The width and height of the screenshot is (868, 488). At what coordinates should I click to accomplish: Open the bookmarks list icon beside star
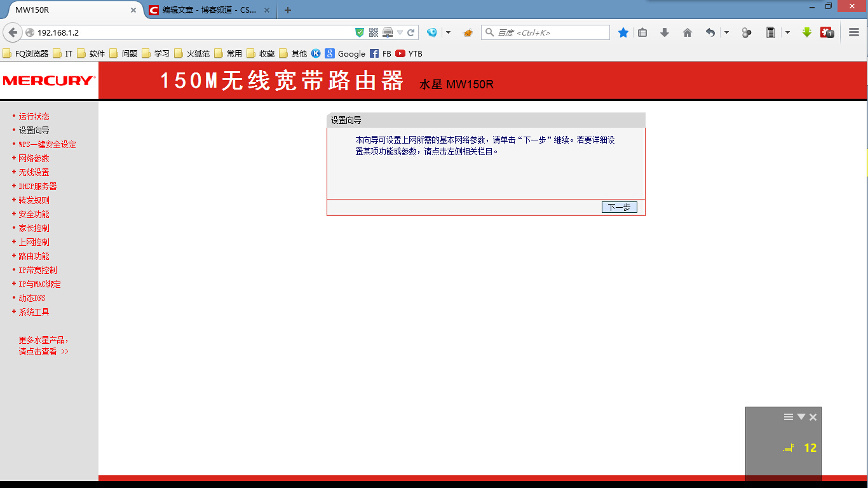(x=642, y=32)
